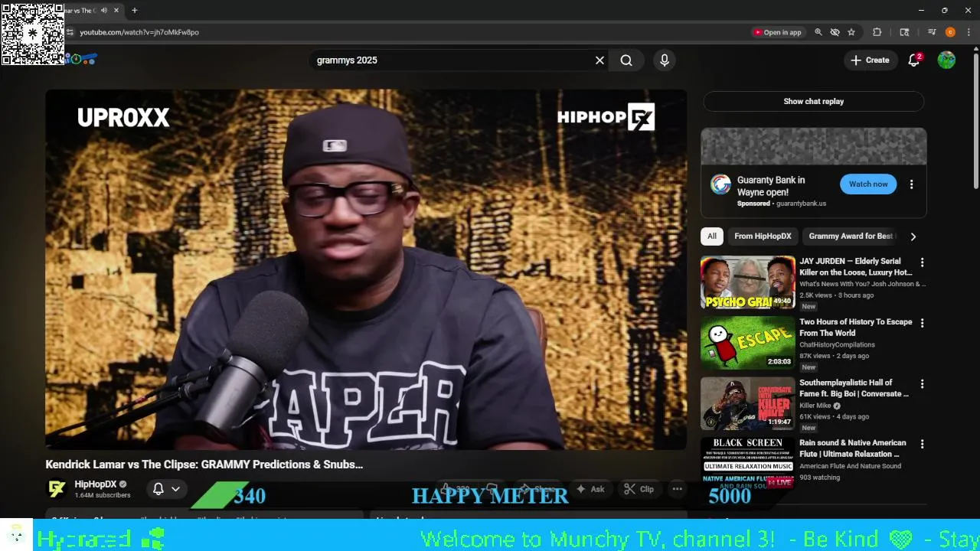Viewport: 980px width, 551px height.
Task: Open the notifications bell
Action: pyautogui.click(x=914, y=60)
